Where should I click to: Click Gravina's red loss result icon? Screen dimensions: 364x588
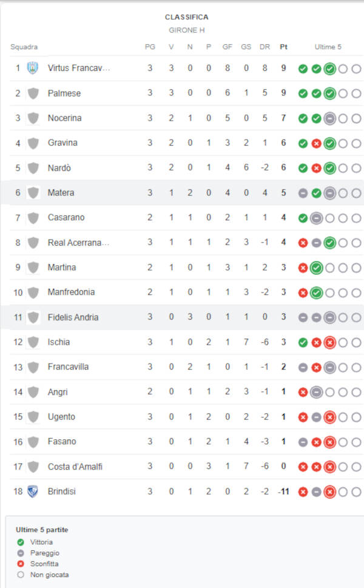(x=317, y=143)
